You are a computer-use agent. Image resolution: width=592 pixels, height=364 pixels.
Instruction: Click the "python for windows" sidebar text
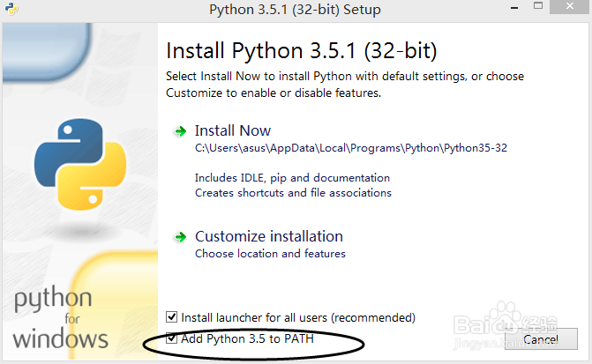click(60, 319)
